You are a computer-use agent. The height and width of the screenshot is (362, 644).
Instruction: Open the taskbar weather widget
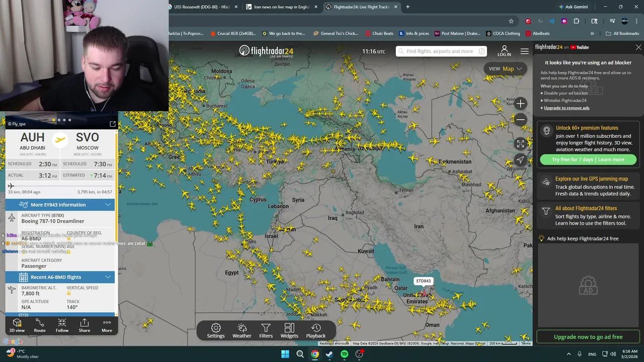coord(21,354)
